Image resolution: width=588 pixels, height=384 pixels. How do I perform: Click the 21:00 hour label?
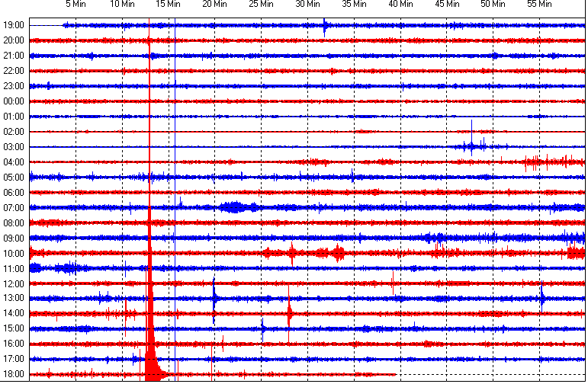[x=14, y=56]
